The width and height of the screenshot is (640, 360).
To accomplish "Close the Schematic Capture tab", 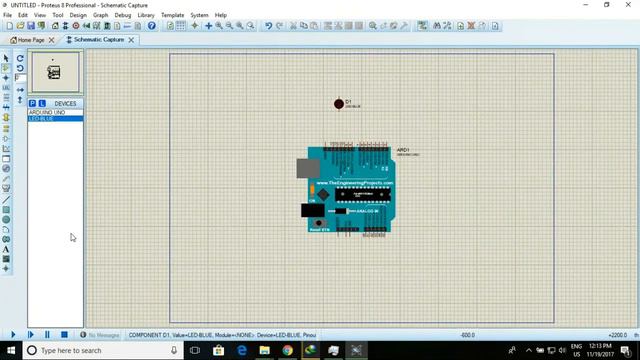I will coord(131,40).
